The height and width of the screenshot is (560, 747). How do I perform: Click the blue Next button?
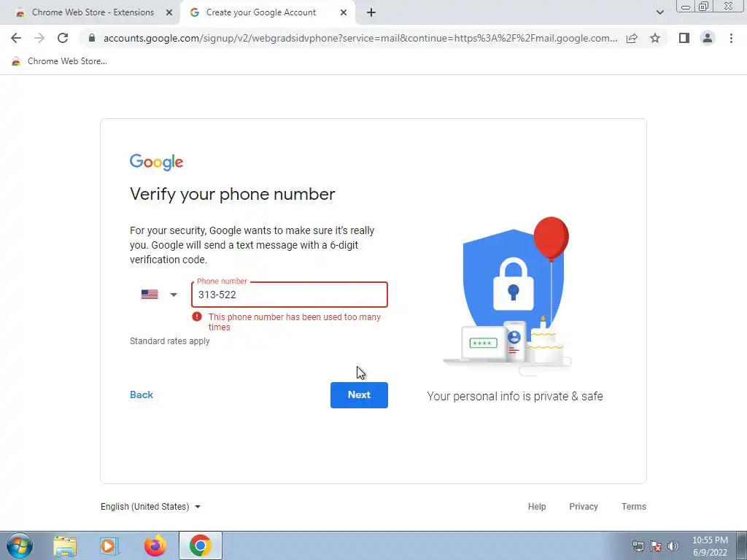point(359,394)
